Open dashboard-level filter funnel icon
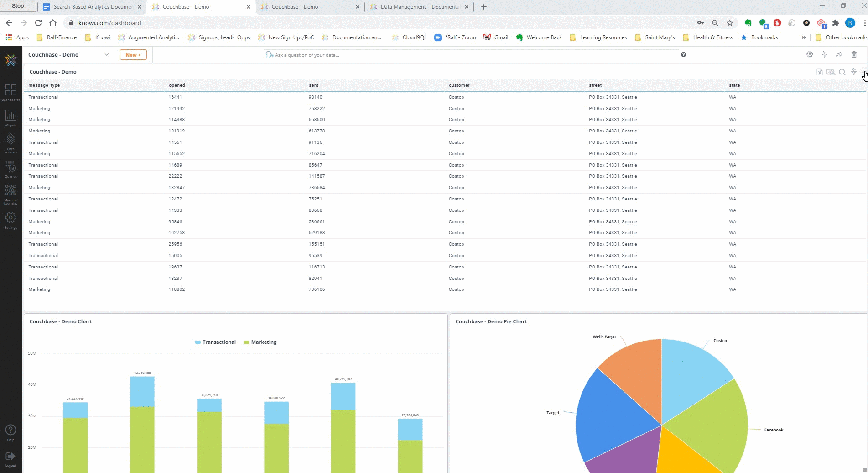The image size is (868, 473). pos(825,54)
